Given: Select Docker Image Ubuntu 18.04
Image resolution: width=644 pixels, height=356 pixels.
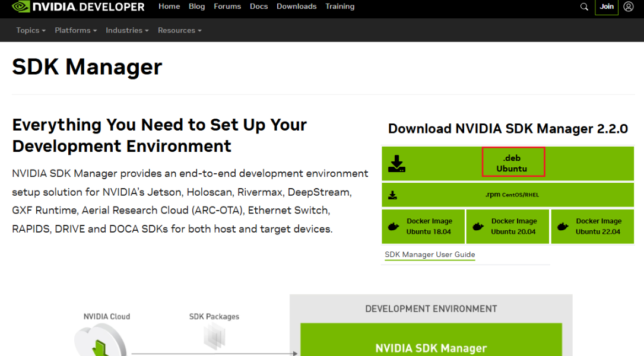Looking at the screenshot, I should pos(423,226).
